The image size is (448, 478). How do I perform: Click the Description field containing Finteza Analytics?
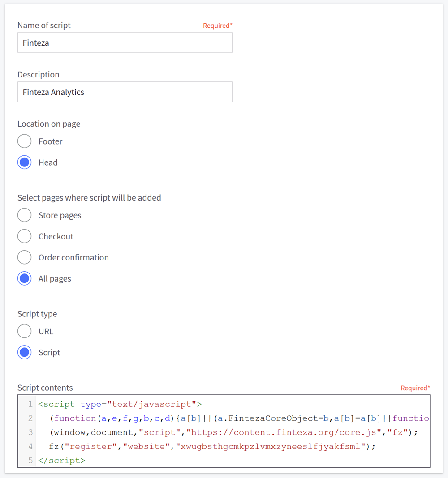[x=125, y=92]
